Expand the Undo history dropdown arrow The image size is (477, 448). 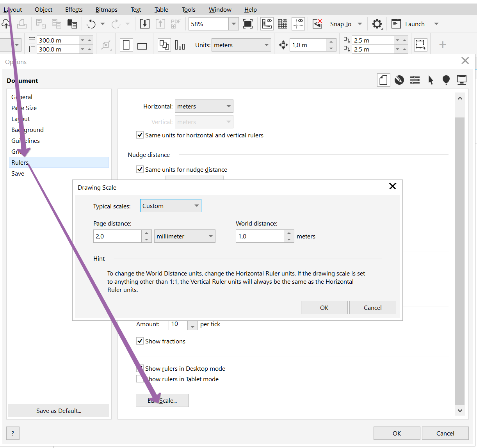pos(103,24)
